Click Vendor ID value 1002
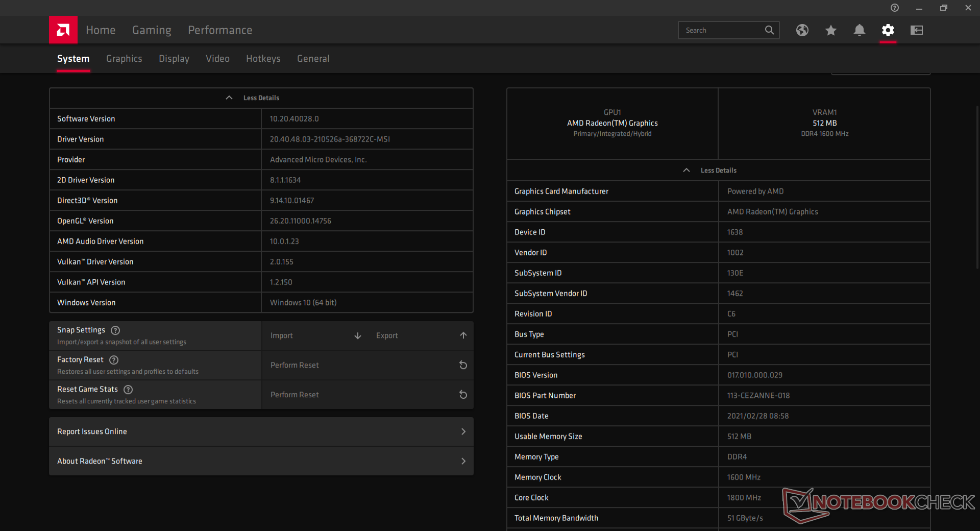980x531 pixels. pyautogui.click(x=735, y=253)
